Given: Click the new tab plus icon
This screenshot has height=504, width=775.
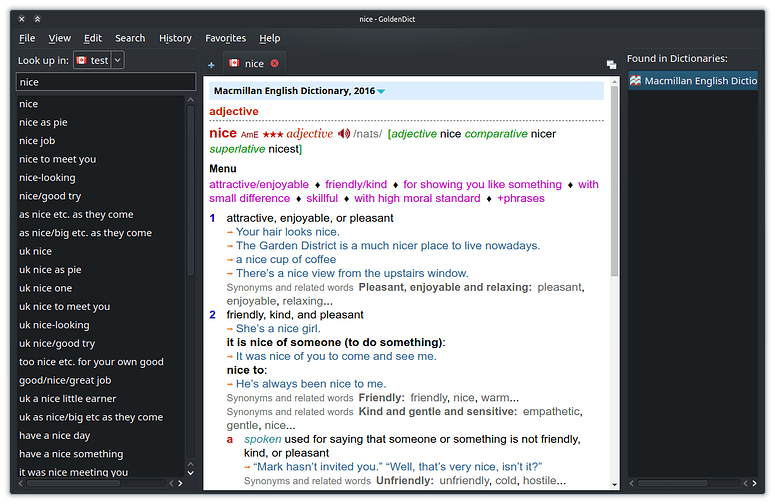Looking at the screenshot, I should pos(211,64).
